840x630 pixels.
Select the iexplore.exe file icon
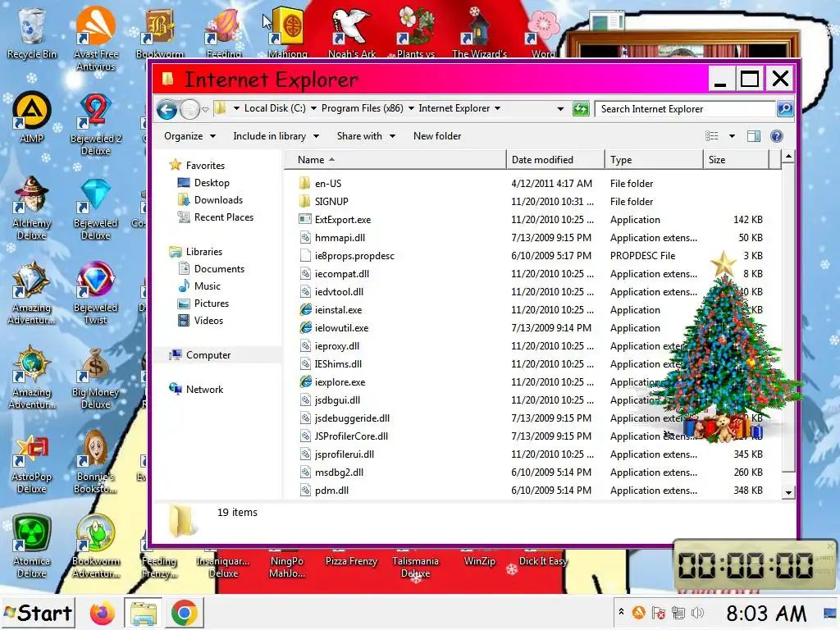click(x=305, y=382)
